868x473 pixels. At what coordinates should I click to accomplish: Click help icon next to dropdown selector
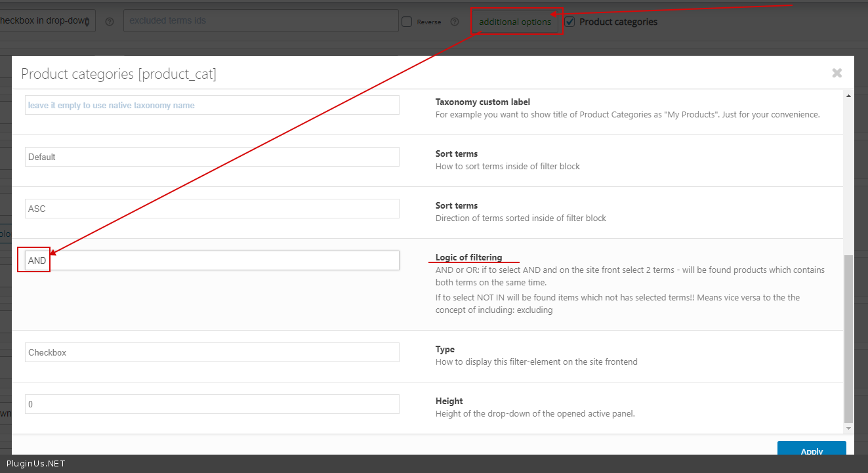(110, 22)
